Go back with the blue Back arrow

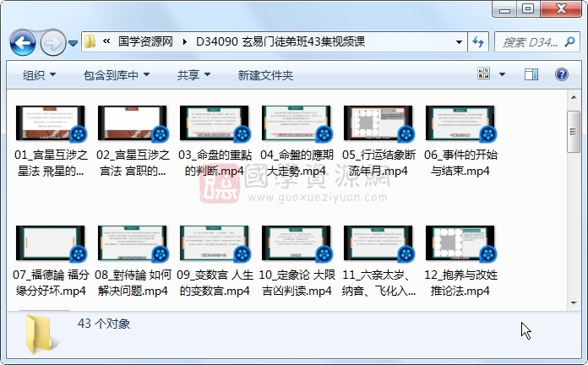point(23,43)
